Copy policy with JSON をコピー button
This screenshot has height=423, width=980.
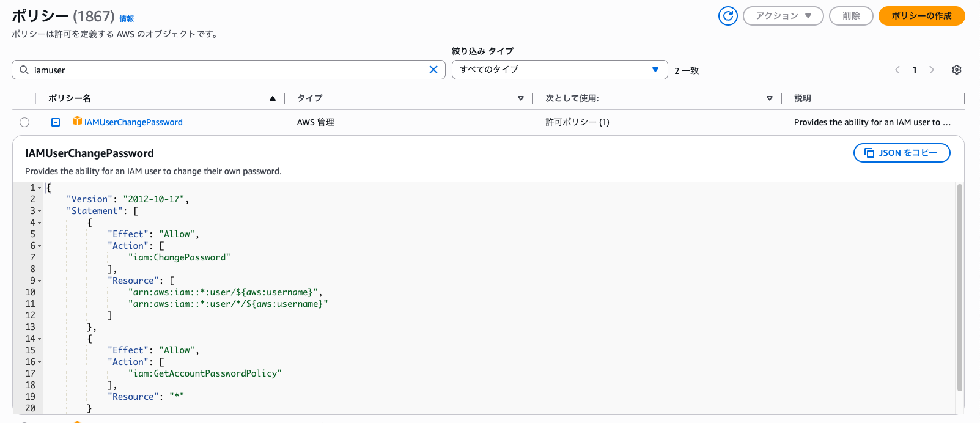[x=901, y=153]
